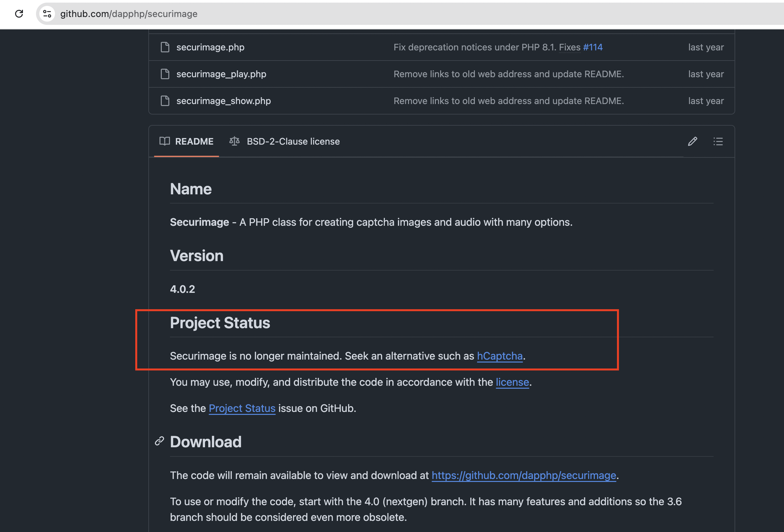The width and height of the screenshot is (784, 532).
Task: Click 'last year' timestamp on securimage_show.php row
Action: pyautogui.click(x=706, y=101)
